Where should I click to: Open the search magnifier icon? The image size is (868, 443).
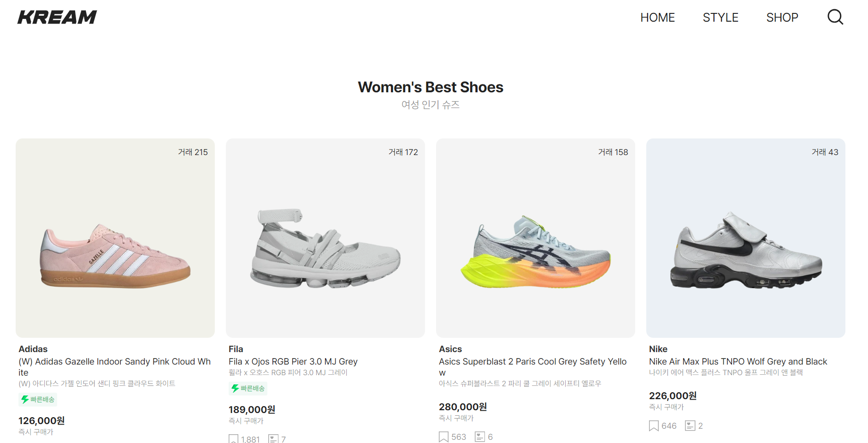pyautogui.click(x=835, y=17)
